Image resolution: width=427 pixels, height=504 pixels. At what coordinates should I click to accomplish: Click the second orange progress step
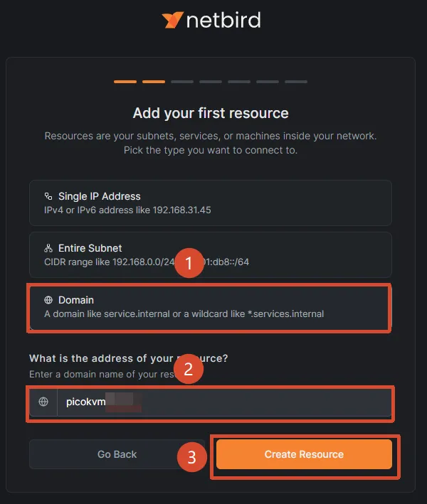click(x=154, y=82)
